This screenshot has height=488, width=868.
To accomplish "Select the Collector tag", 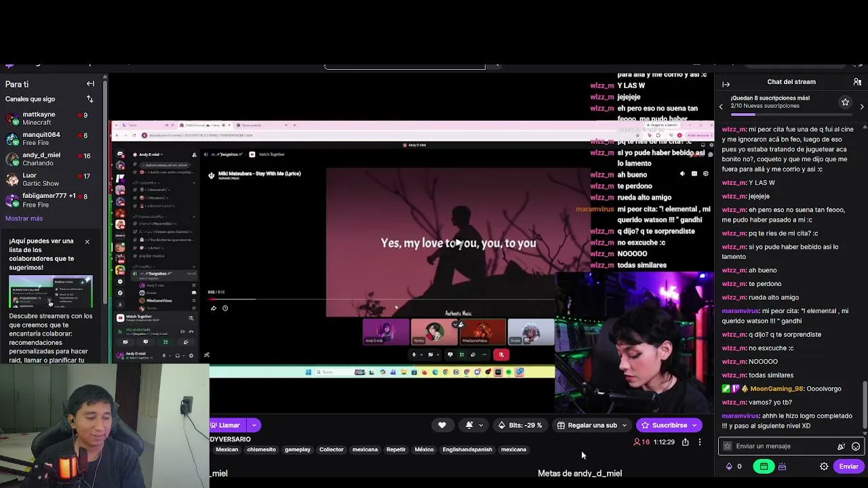I will 332,449.
